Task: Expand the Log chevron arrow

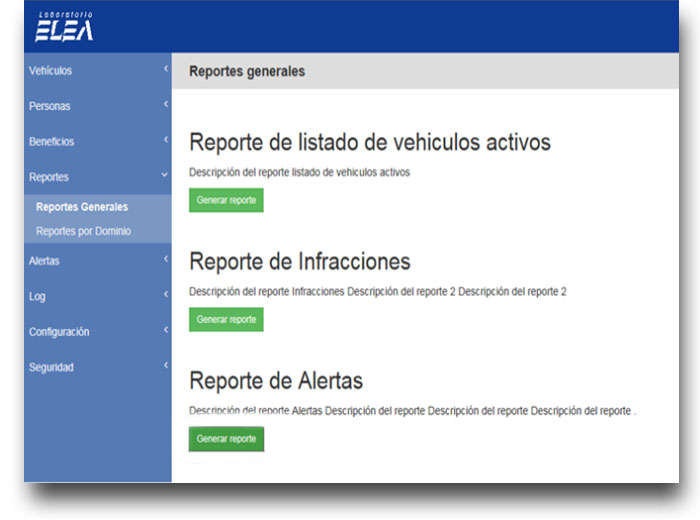Action: [165, 294]
